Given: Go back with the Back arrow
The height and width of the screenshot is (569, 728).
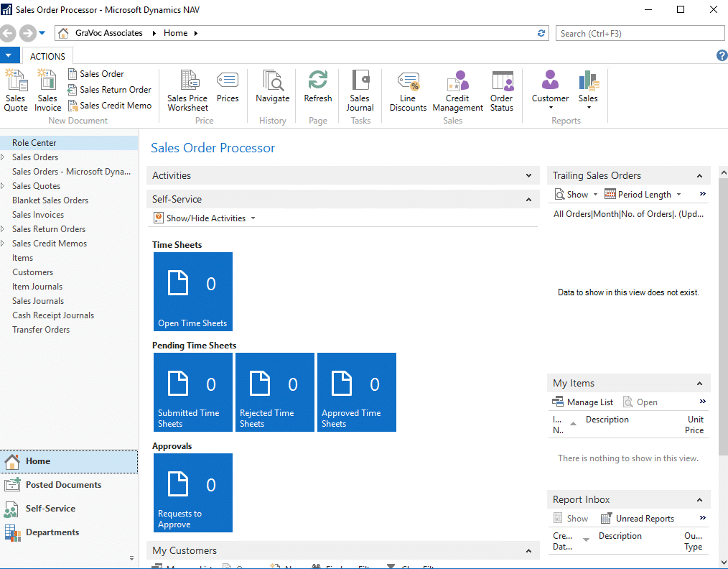Looking at the screenshot, I should 8,33.
